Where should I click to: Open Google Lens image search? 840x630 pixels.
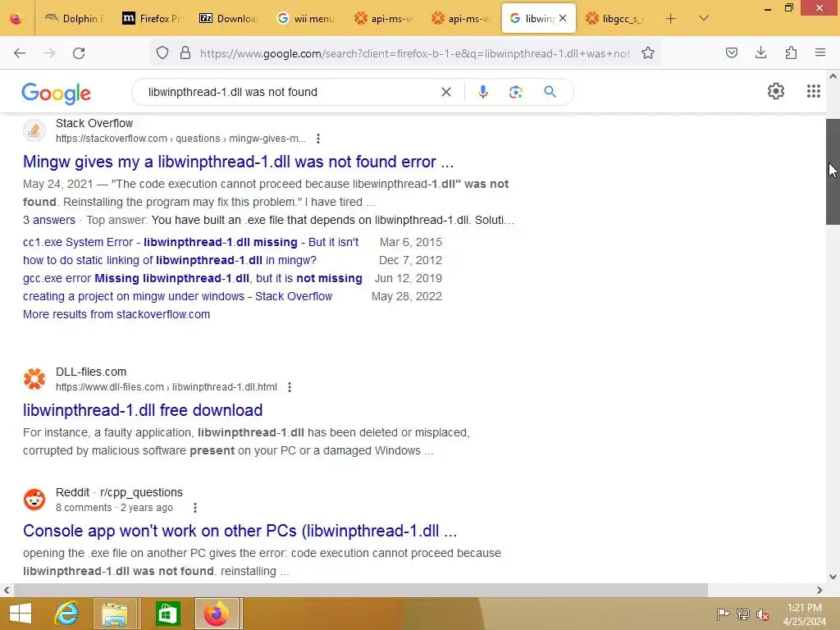pyautogui.click(x=515, y=92)
